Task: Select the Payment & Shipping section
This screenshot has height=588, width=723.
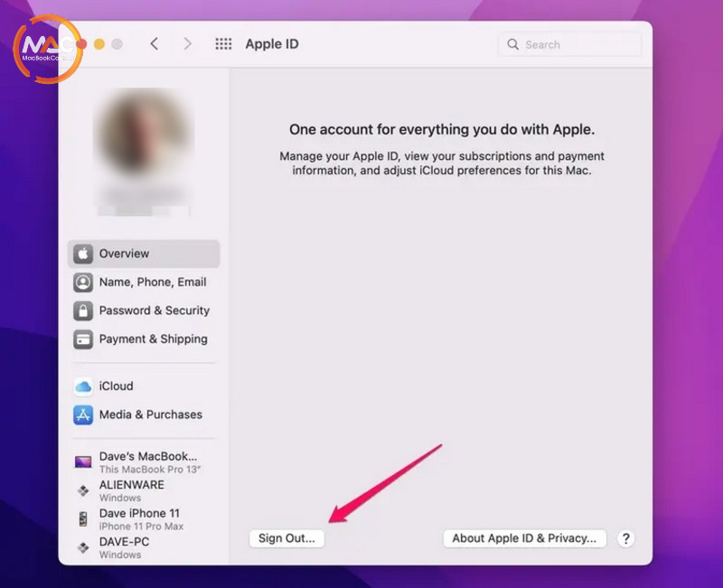Action: point(153,340)
